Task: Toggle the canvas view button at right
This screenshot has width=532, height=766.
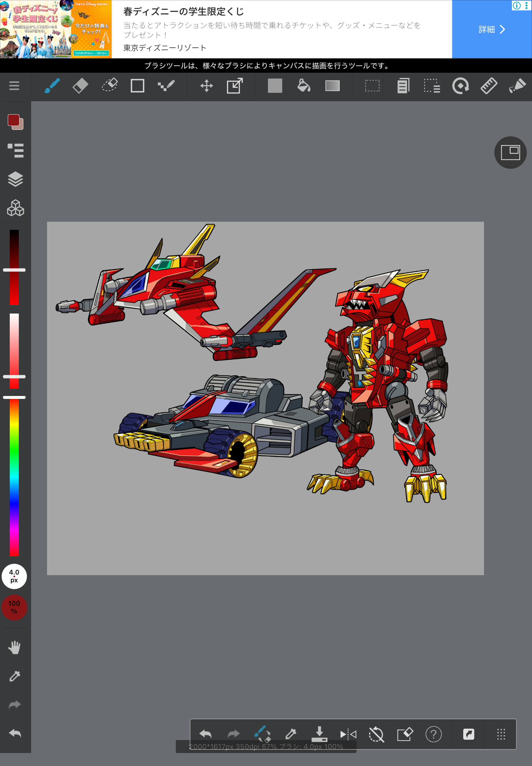Action: 510,153
